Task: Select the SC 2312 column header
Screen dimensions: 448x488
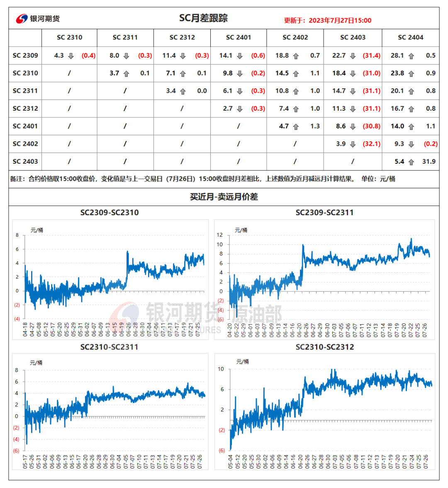Action: [x=182, y=37]
